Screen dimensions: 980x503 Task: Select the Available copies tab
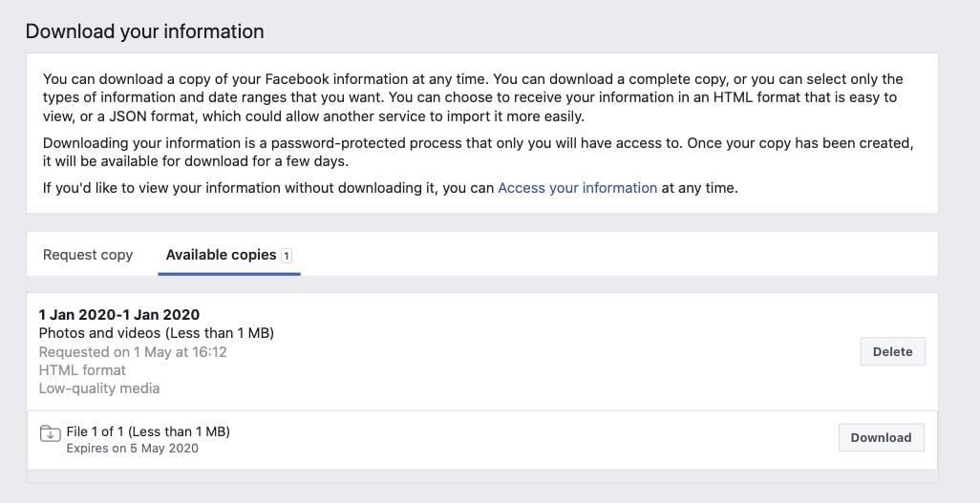tap(221, 255)
